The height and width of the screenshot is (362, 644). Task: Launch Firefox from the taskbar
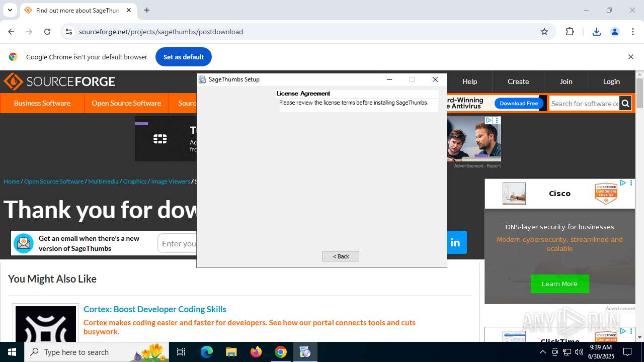256,352
